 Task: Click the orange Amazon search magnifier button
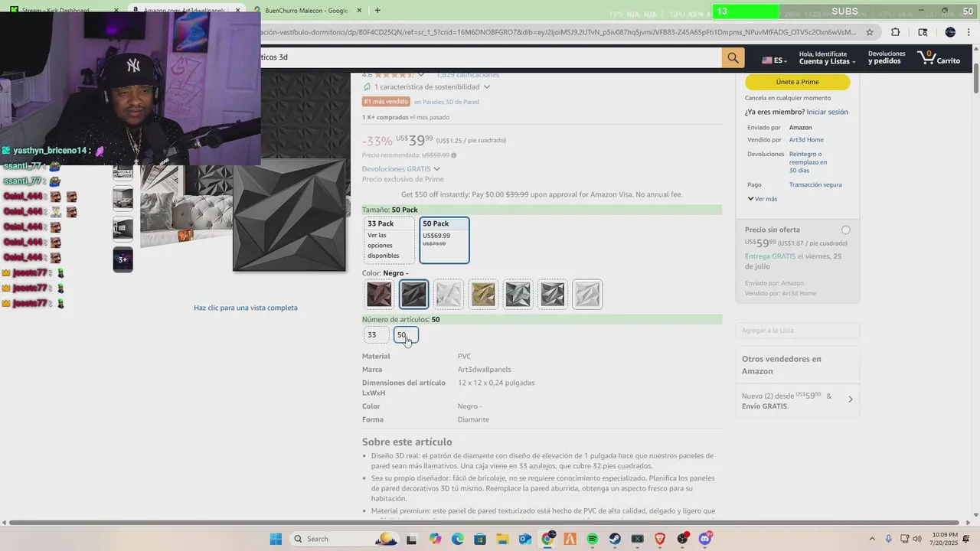(x=733, y=57)
